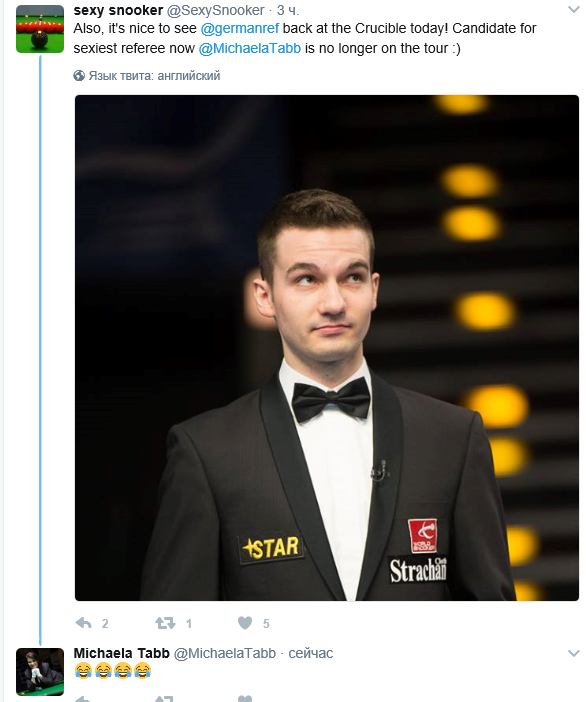Image resolution: width=586 pixels, height=702 pixels.
Task: Retweet Michaela Tabb's emoji tweet
Action: [x=164, y=699]
